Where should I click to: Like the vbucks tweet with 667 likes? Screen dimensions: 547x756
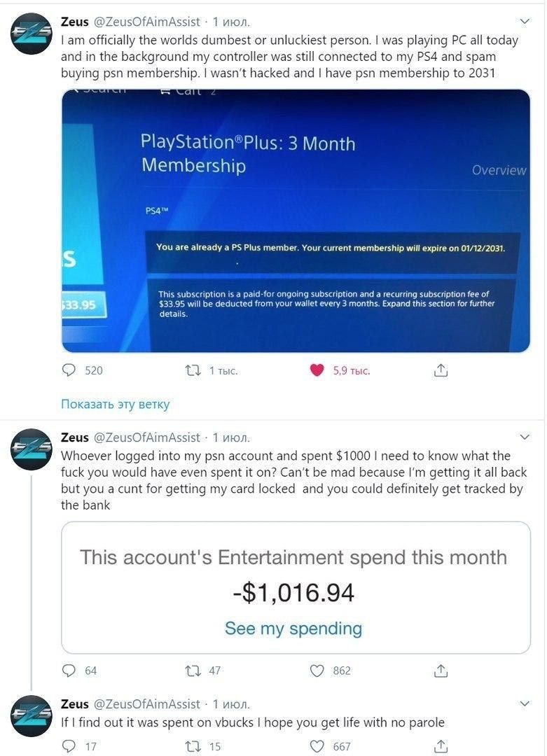317,746
